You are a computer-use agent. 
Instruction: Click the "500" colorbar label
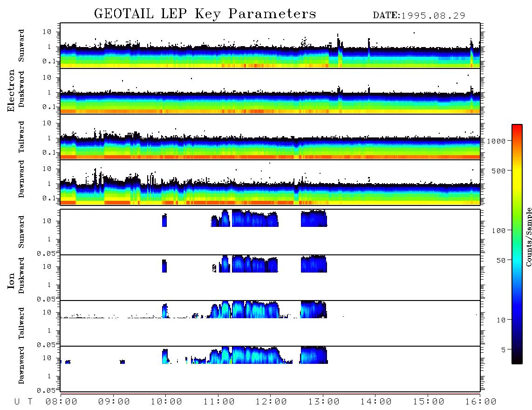(x=498, y=171)
